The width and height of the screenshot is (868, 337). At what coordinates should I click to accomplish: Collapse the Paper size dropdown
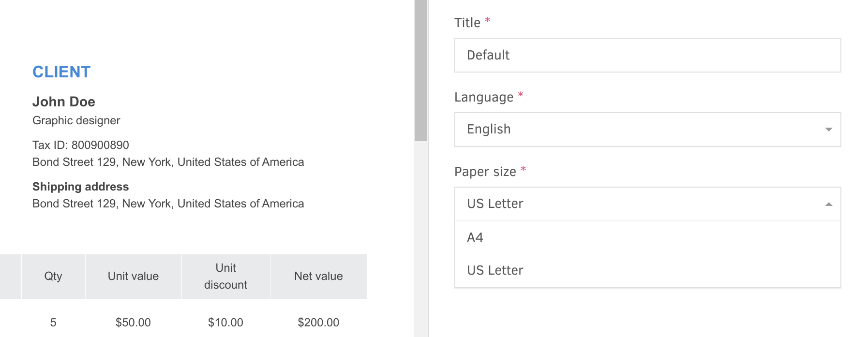click(828, 204)
